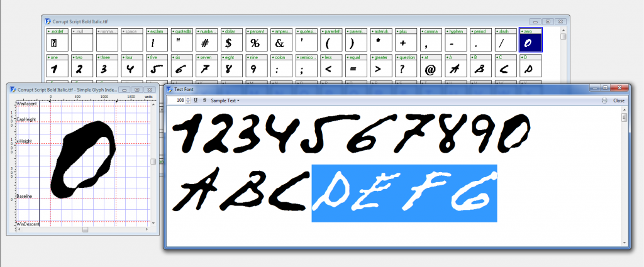Click the xHeight guideline label
Viewport: 644px width, 267px height.
coord(25,141)
